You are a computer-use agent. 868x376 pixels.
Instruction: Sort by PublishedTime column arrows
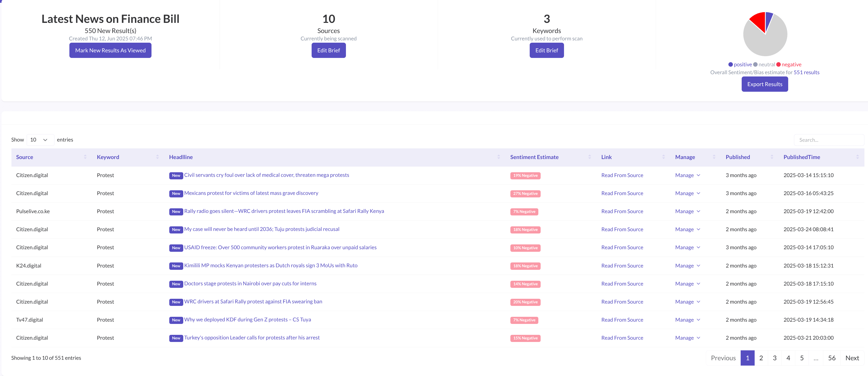(x=857, y=157)
